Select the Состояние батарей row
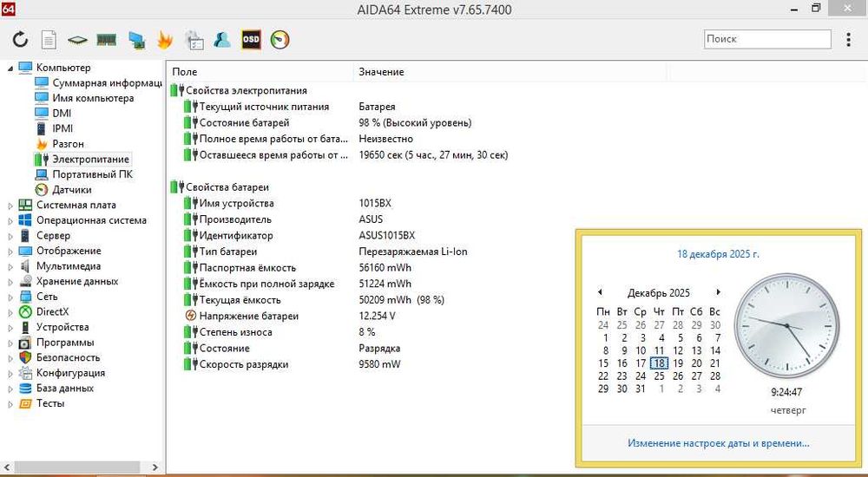 pyautogui.click(x=244, y=123)
